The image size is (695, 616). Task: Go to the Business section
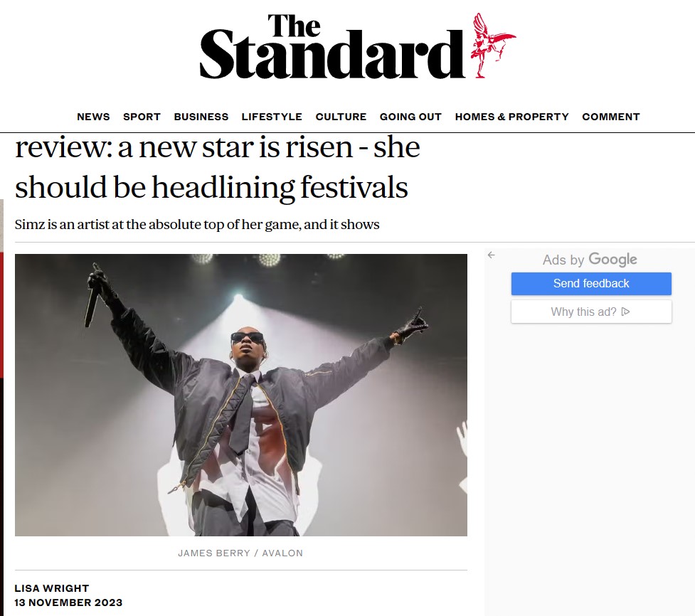click(x=201, y=117)
